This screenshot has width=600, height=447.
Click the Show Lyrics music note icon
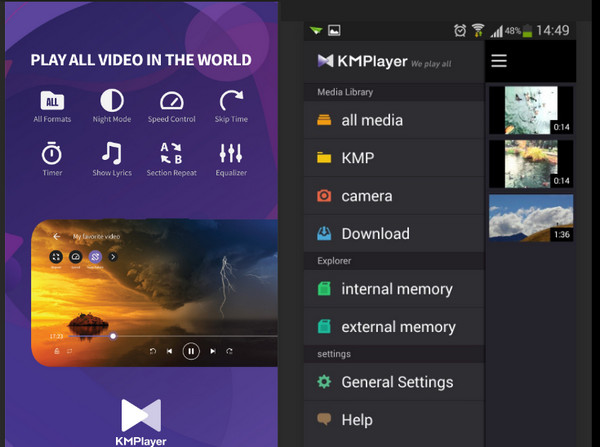(112, 153)
